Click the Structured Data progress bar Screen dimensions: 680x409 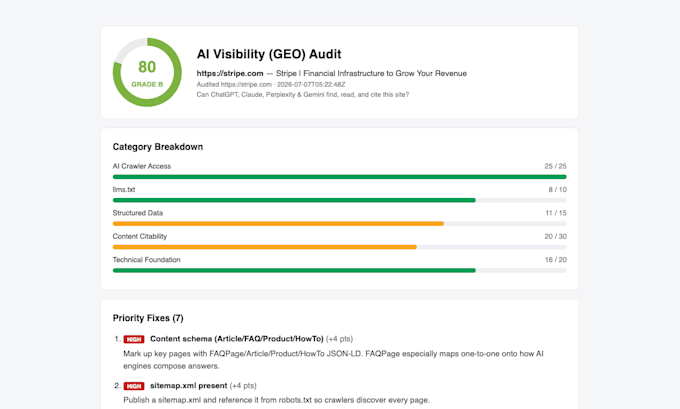tap(340, 224)
